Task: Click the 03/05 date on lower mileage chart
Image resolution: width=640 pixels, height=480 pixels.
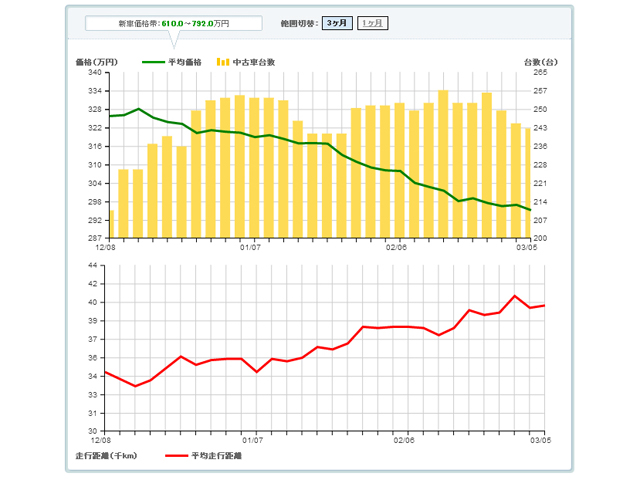Action: point(540,439)
